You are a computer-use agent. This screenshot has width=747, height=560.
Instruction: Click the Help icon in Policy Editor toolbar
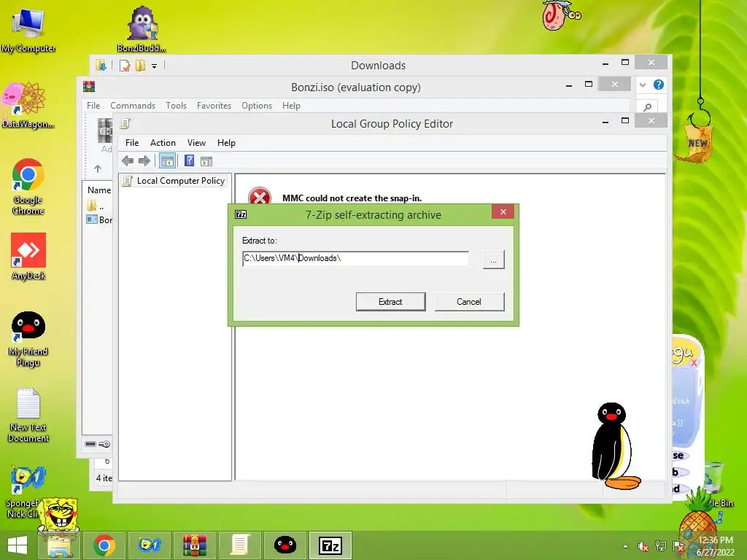[189, 161]
